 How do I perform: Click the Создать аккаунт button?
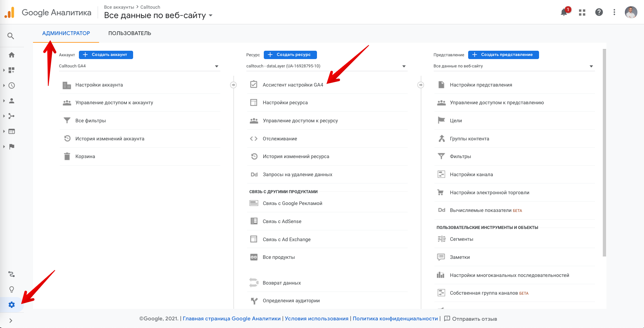(x=106, y=55)
